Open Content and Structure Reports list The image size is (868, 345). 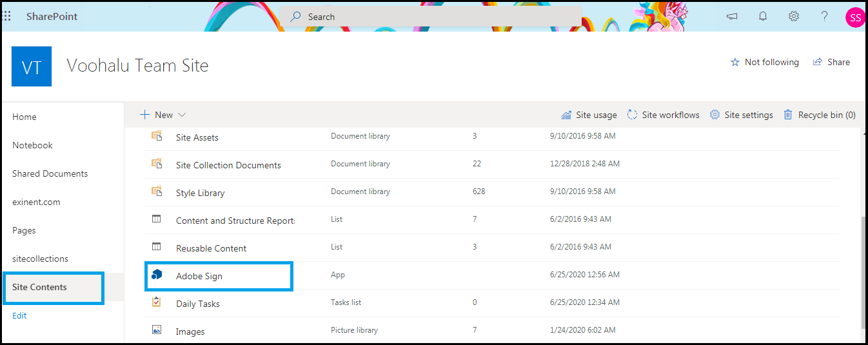pos(235,221)
